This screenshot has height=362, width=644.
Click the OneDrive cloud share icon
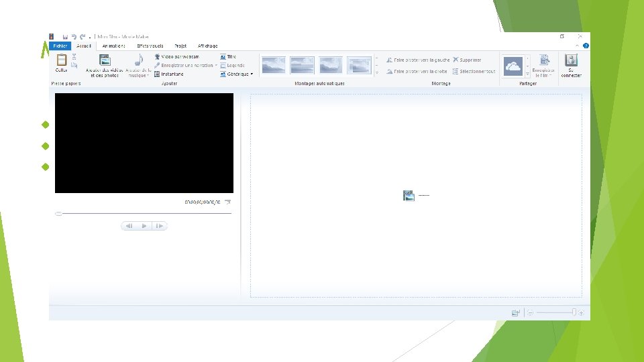tap(513, 66)
